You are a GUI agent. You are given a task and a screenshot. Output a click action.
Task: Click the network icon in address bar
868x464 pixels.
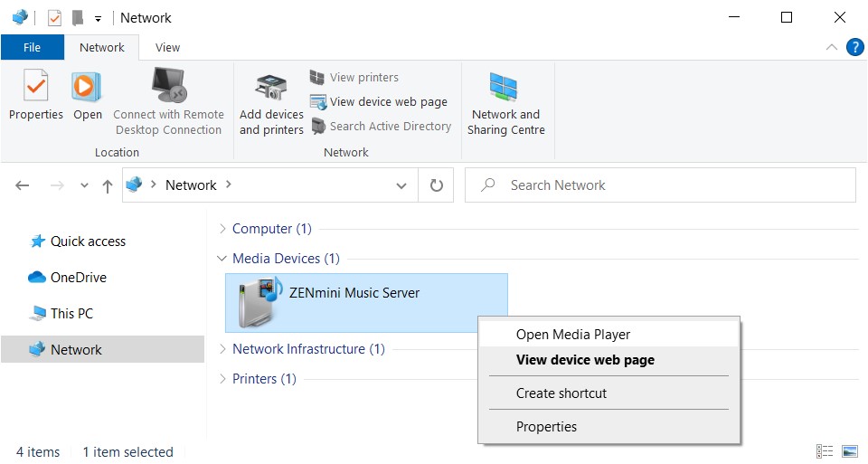pyautogui.click(x=134, y=185)
